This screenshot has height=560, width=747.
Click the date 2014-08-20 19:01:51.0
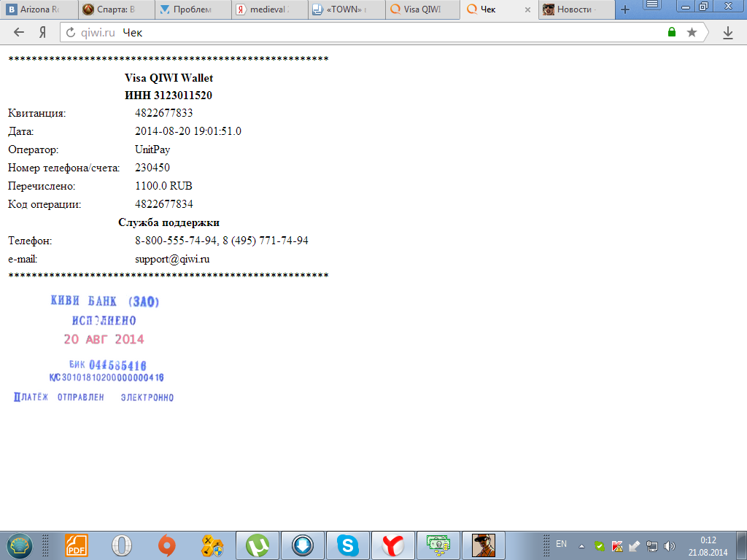(188, 131)
